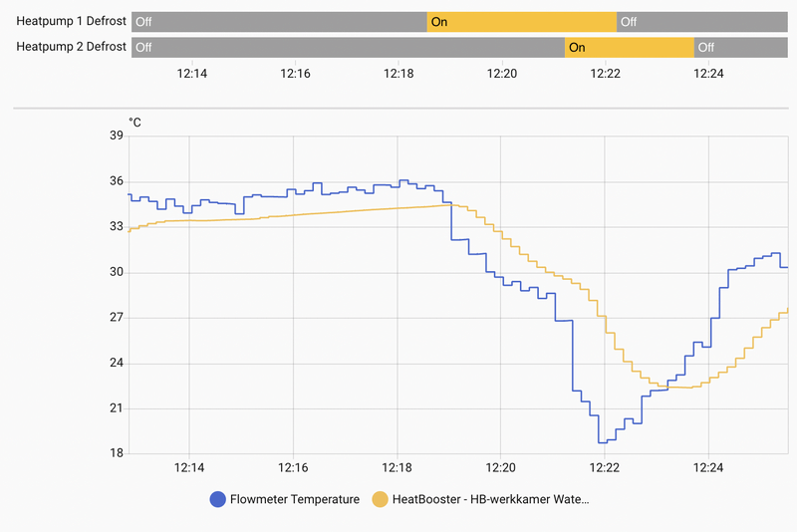This screenshot has width=797, height=532.
Task: Click the 12:22 label on defrost timeline
Action: tap(606, 74)
